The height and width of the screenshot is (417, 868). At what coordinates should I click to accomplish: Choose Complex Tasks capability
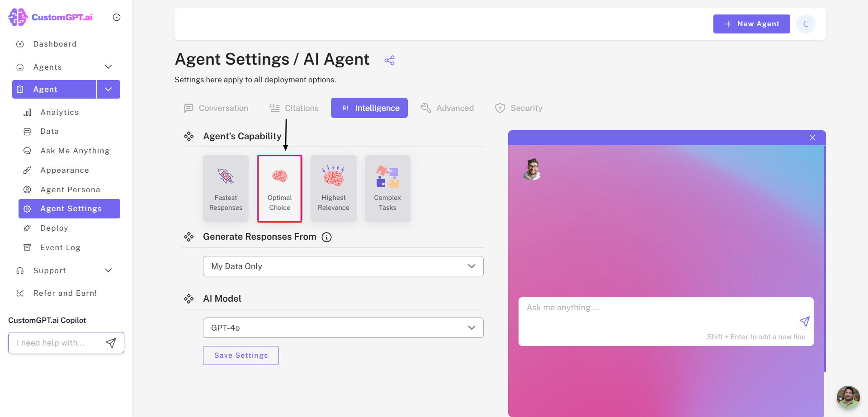[387, 189]
